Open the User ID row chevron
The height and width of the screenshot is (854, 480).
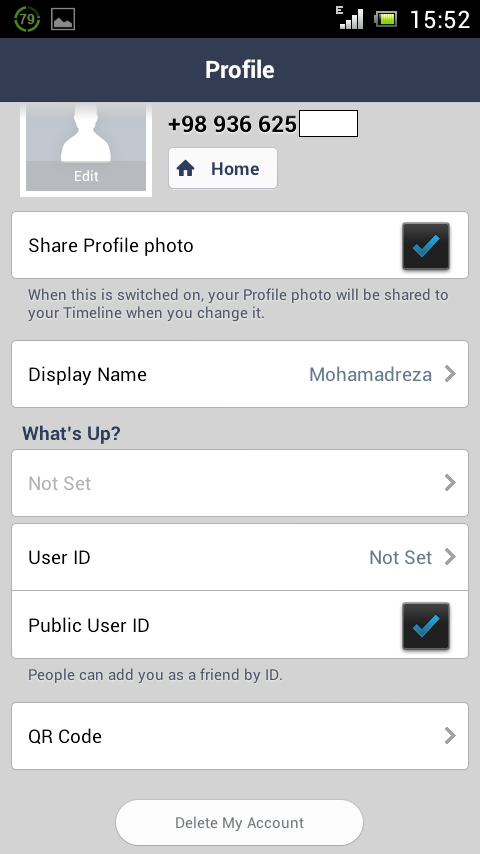[x=450, y=557]
